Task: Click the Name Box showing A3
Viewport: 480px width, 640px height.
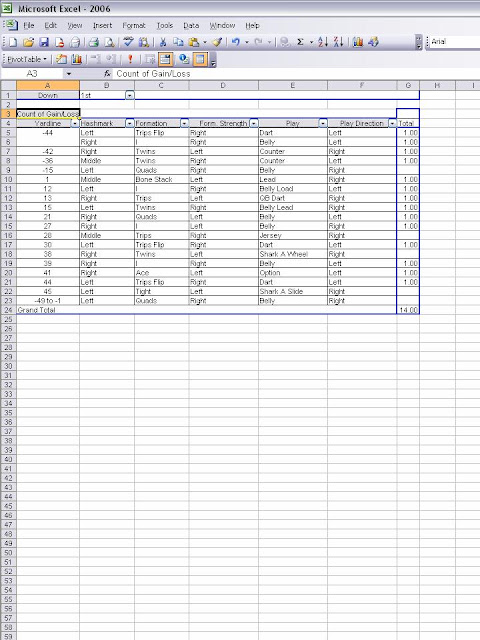Action: point(33,74)
